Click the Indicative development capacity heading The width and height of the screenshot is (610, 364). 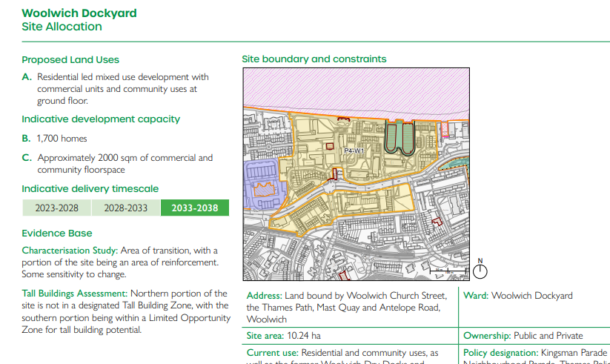(x=101, y=119)
